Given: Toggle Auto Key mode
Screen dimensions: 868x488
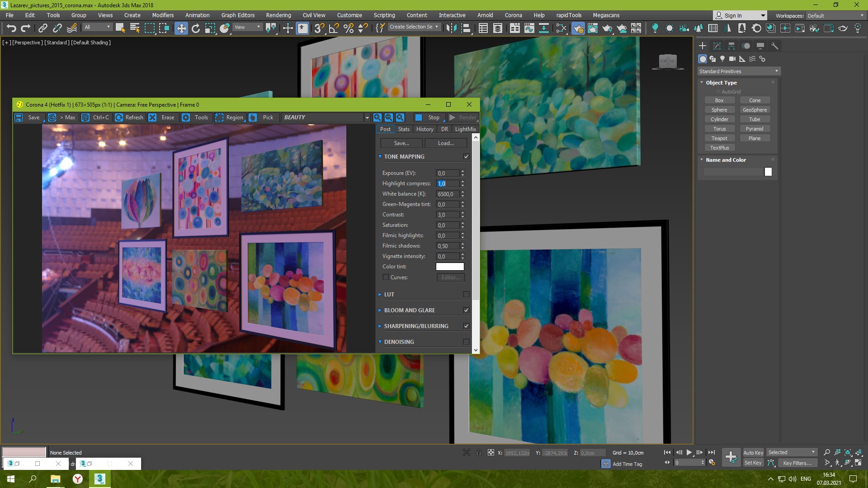Looking at the screenshot, I should coord(753,453).
